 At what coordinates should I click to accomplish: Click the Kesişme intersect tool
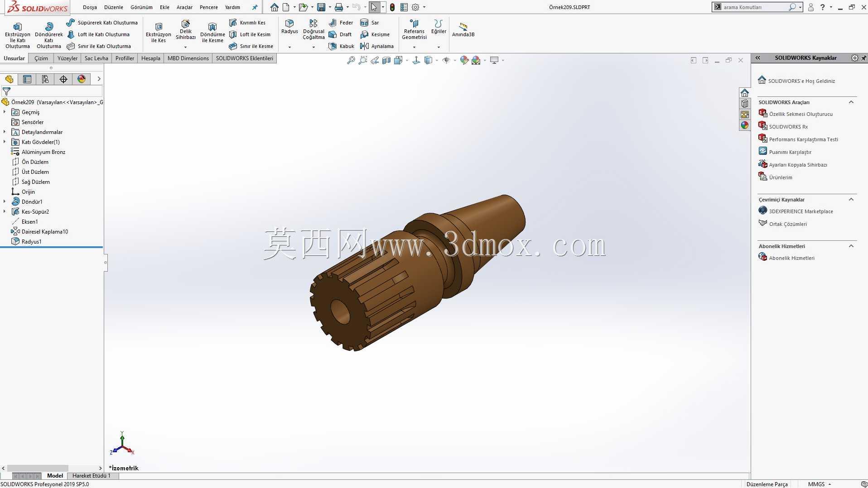[x=375, y=34]
